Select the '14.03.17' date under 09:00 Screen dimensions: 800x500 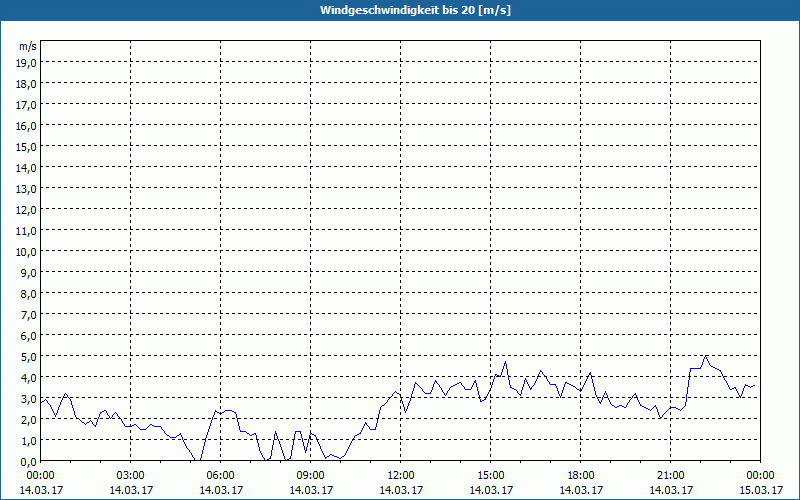311,490
